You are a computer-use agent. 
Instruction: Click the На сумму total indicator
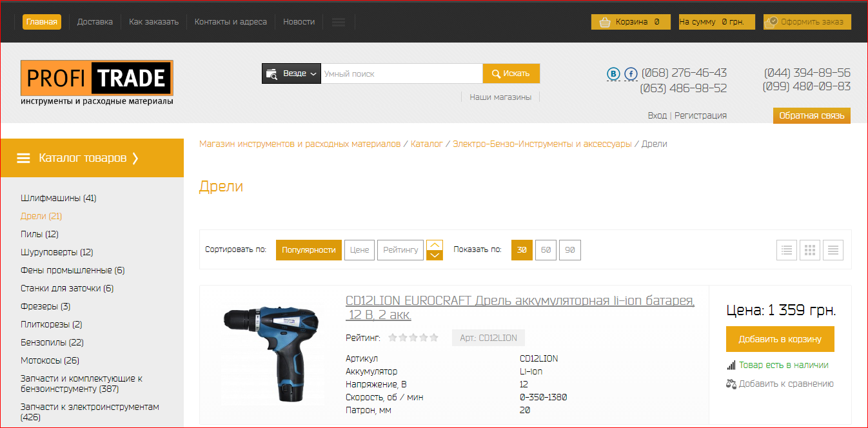point(716,22)
